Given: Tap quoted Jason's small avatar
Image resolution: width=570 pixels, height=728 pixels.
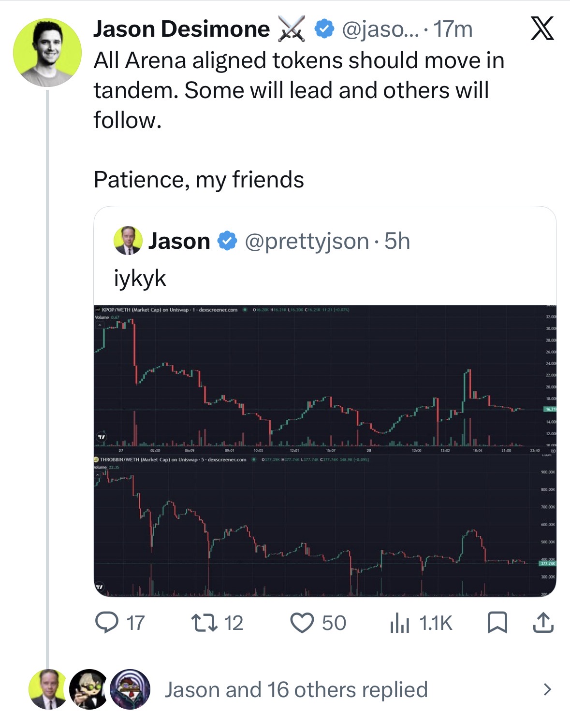Looking at the screenshot, I should [x=128, y=240].
